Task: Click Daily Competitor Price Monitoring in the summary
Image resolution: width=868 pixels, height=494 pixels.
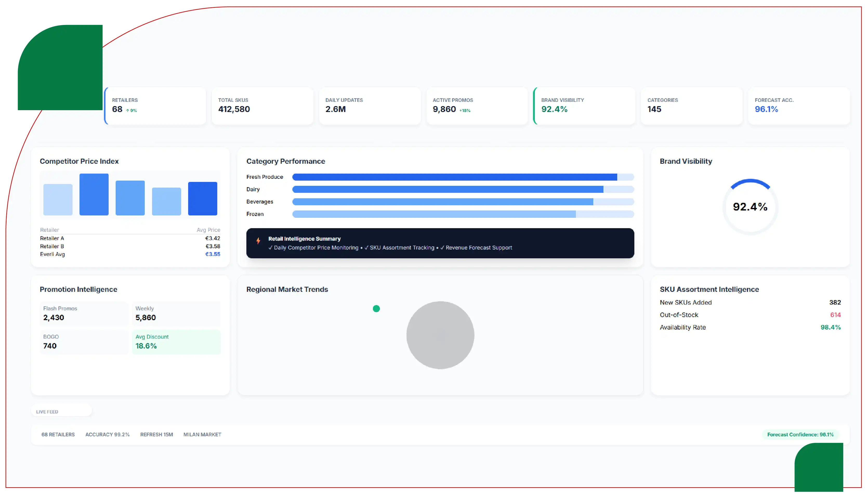Action: coord(316,248)
